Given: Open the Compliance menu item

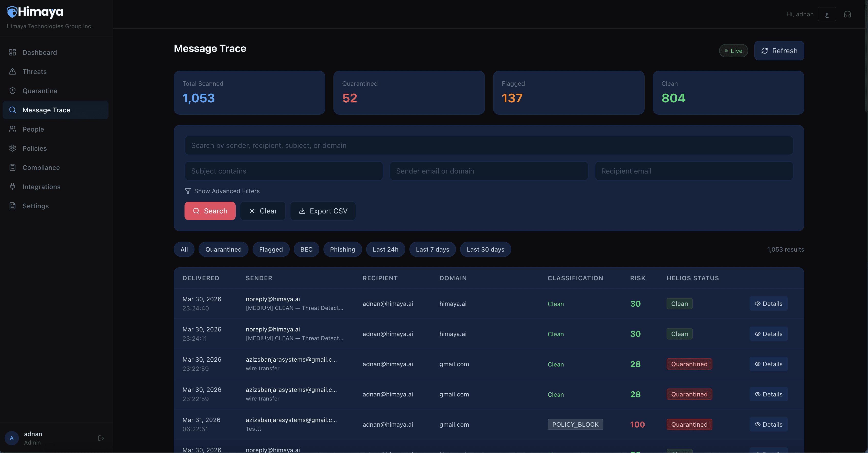Looking at the screenshot, I should click(41, 168).
